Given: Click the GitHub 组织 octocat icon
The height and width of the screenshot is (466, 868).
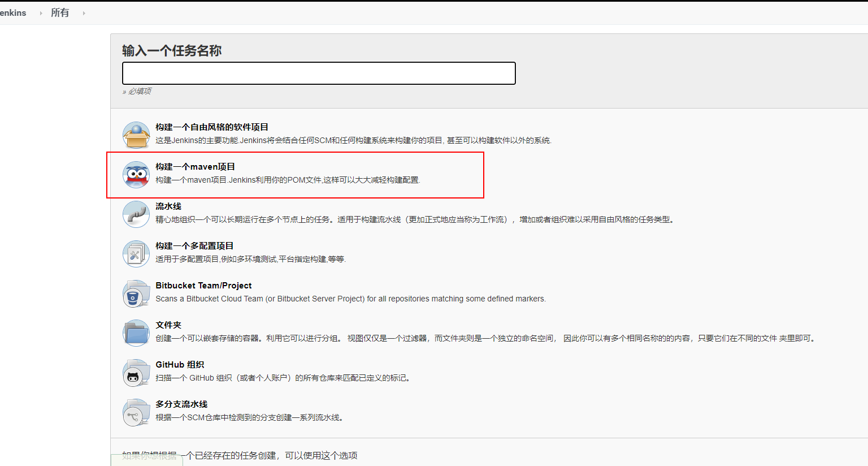Looking at the screenshot, I should pos(136,373).
